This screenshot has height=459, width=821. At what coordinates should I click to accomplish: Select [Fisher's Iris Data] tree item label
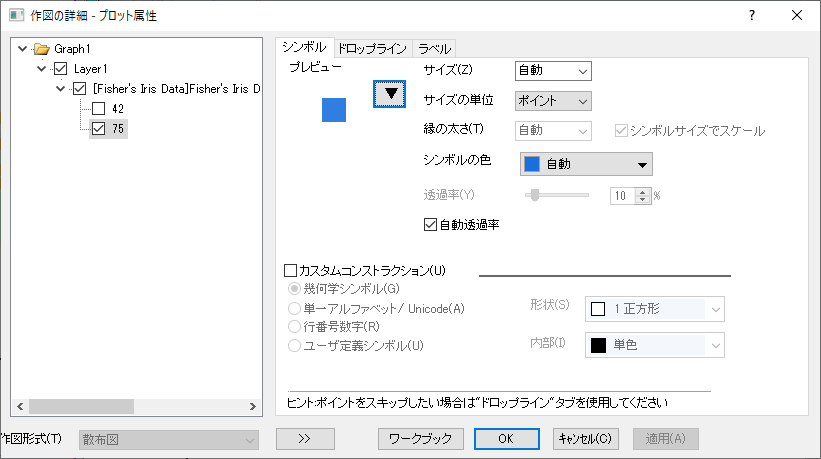coord(176,88)
